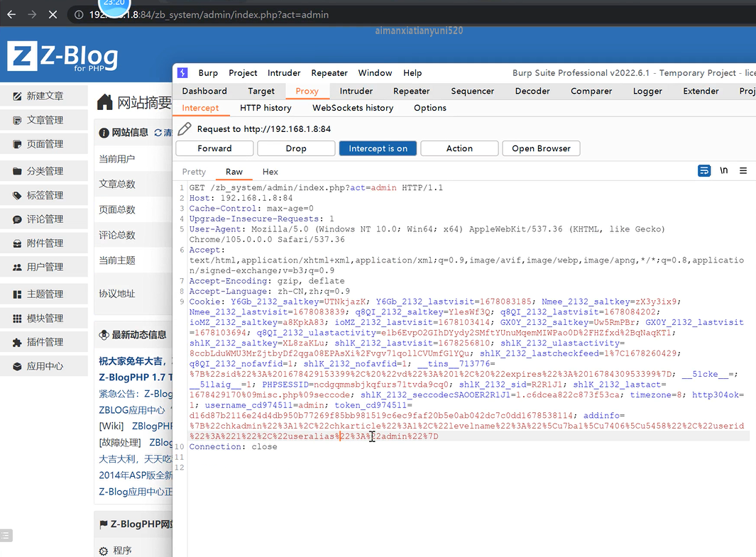756x557 pixels.
Task: Open the Help menu in Burp
Action: point(412,73)
